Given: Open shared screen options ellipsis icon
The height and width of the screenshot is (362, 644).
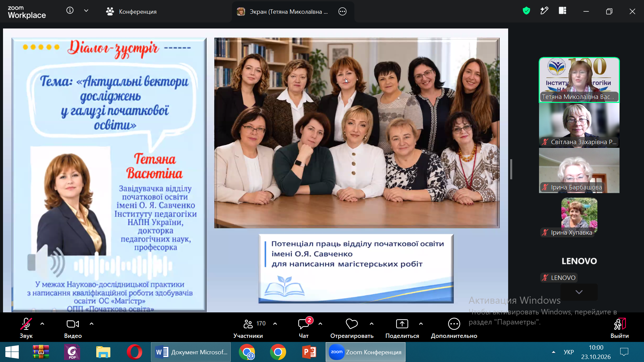Looking at the screenshot, I should 342,11.
